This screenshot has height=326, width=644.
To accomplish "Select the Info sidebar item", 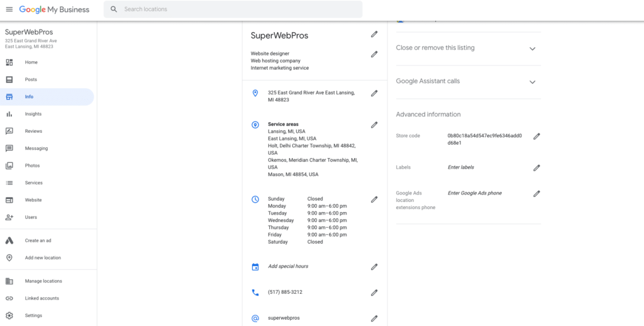I will (x=47, y=97).
